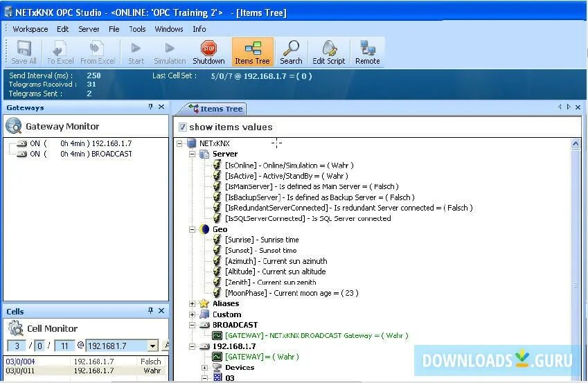Click the Custom folder icon

204,314
